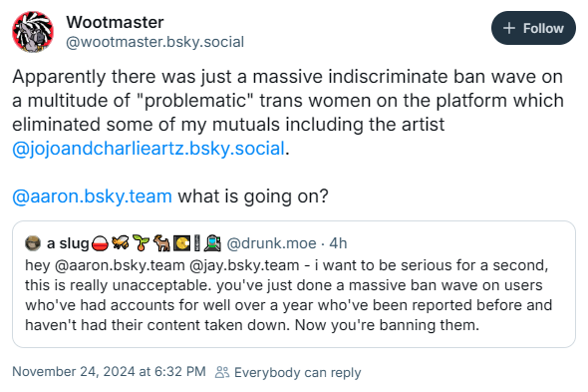
Task: Click the plus icon on Follow
Action: (x=509, y=28)
